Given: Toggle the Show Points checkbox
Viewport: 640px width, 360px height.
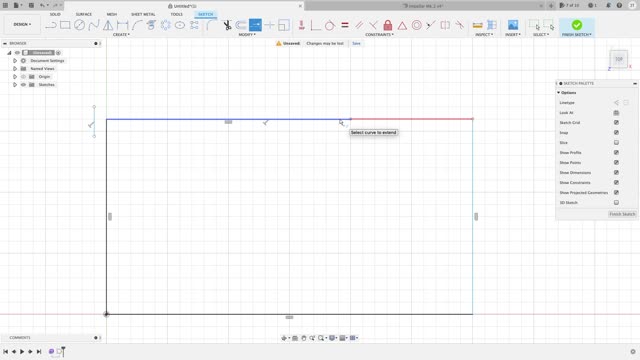Looking at the screenshot, I should 616,162.
